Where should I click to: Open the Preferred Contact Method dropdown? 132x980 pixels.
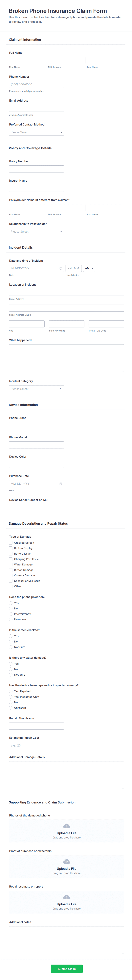(36, 132)
